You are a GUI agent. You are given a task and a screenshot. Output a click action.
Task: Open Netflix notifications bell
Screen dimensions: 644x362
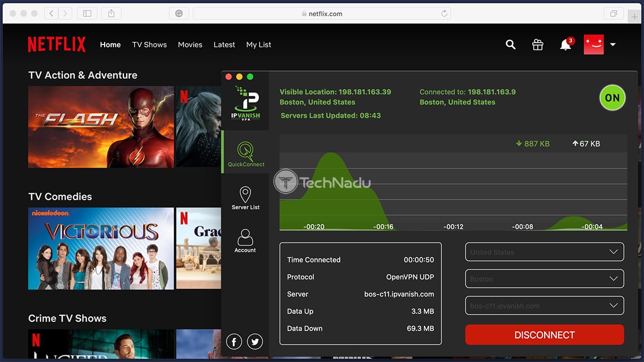point(566,45)
